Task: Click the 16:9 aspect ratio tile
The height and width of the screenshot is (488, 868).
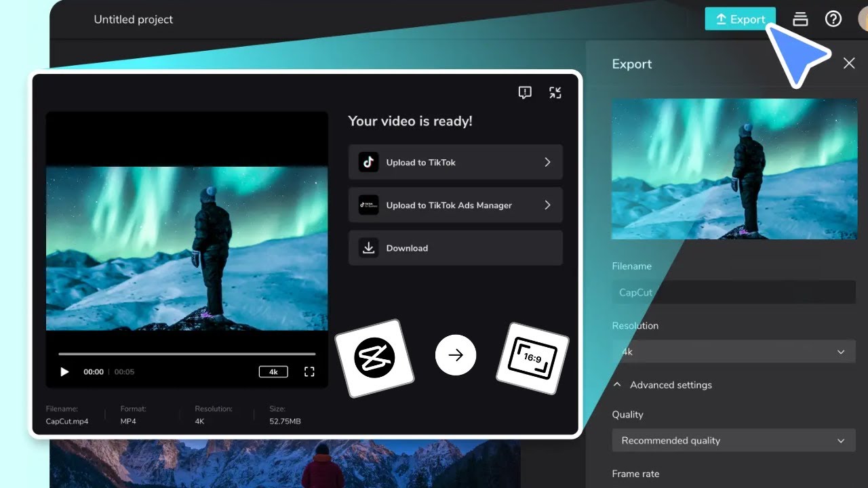Action: point(532,358)
